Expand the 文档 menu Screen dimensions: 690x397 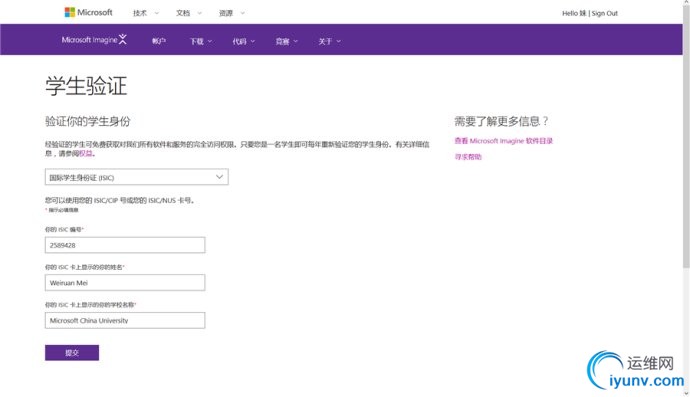click(x=189, y=13)
